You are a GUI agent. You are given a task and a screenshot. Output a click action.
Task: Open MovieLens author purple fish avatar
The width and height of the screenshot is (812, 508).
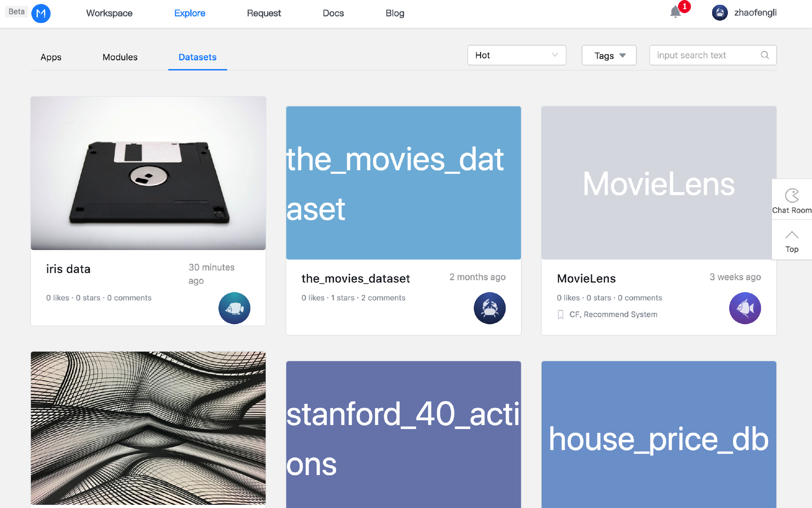745,308
